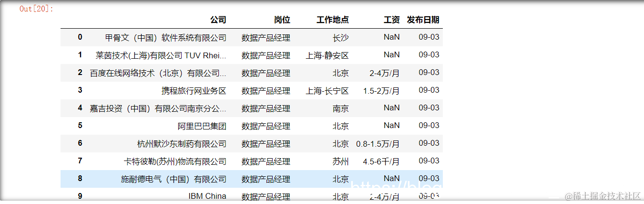The height and width of the screenshot is (204, 644).
Task: Click the 工作地点 column header
Action: [x=333, y=20]
